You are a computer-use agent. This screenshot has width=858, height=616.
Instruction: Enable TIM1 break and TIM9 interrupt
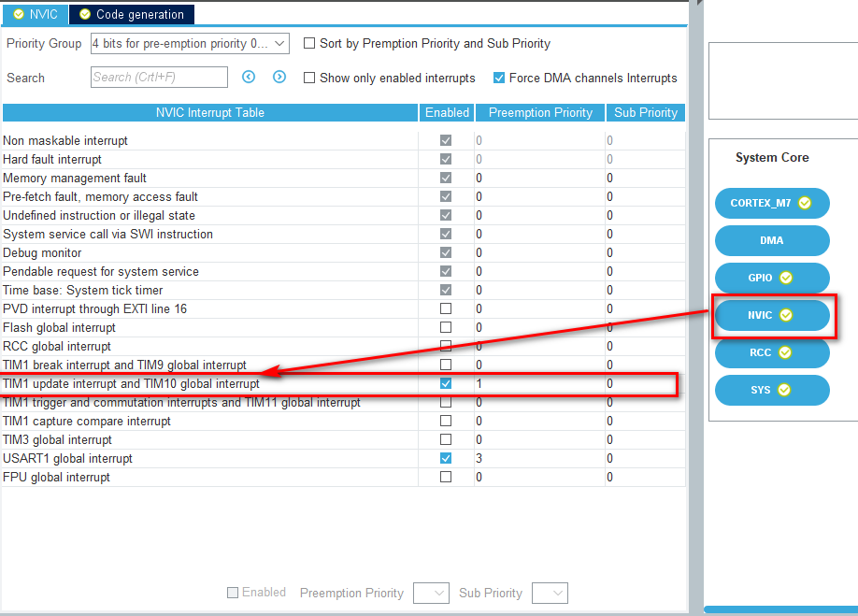point(446,365)
